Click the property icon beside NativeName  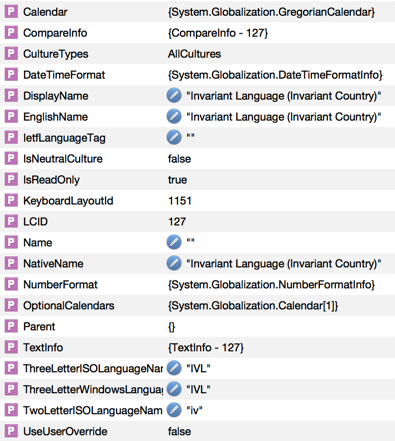point(11,264)
